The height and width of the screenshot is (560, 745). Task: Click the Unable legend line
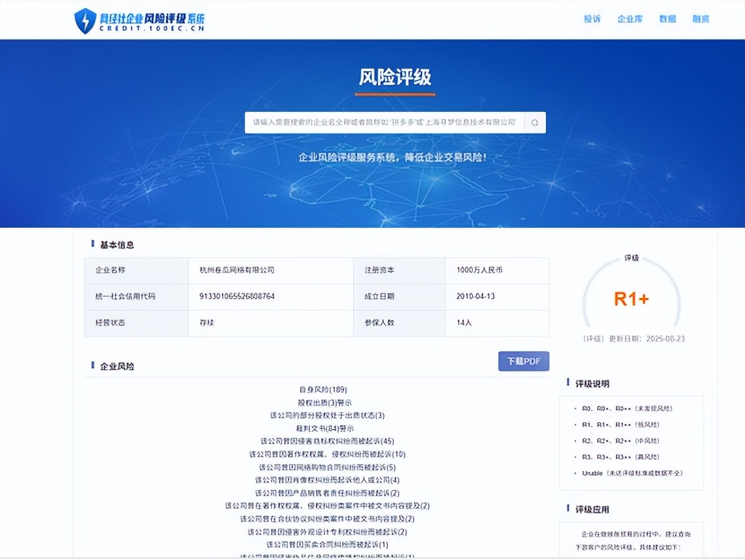[x=632, y=473]
